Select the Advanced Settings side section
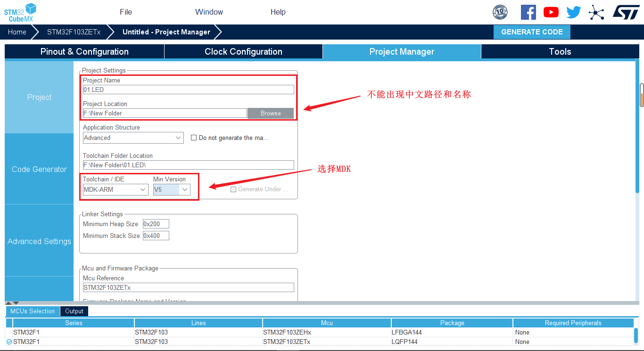The height and width of the screenshot is (351, 644). tap(39, 241)
